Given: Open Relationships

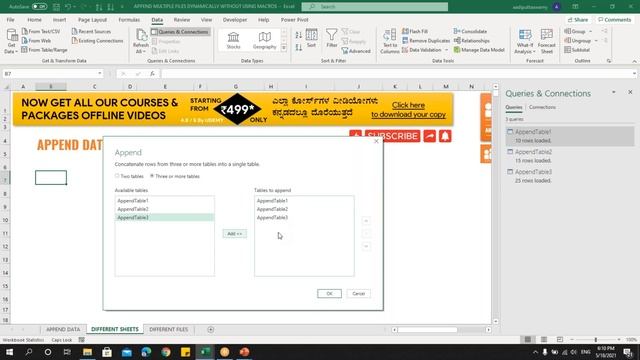Looking at the screenshot, I should (x=472, y=41).
